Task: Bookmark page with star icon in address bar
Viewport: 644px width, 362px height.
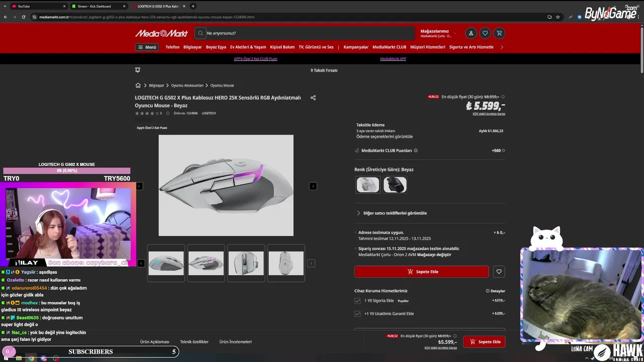Action: [x=558, y=17]
